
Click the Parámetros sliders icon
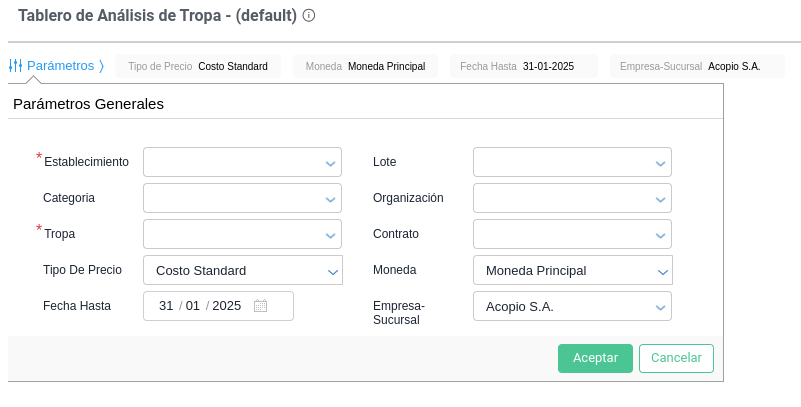click(15, 66)
